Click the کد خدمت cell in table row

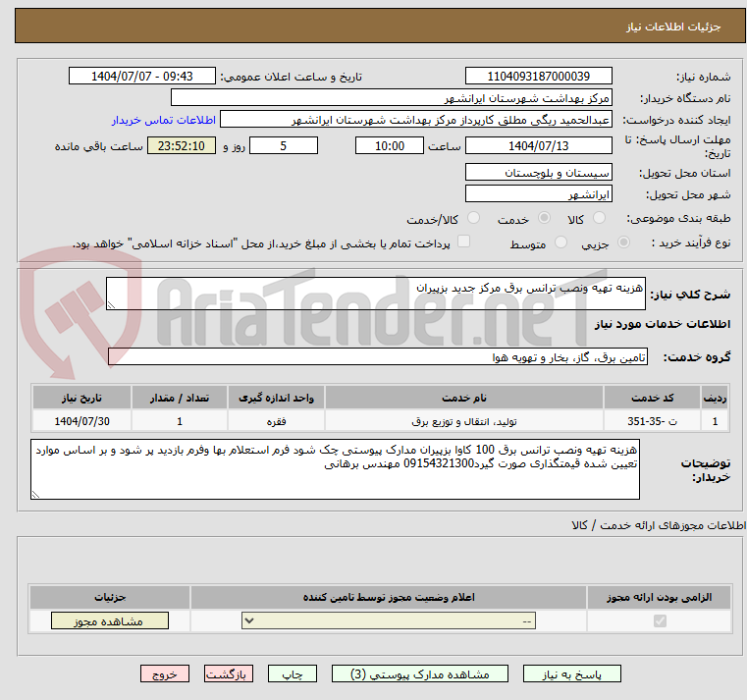coord(651,421)
